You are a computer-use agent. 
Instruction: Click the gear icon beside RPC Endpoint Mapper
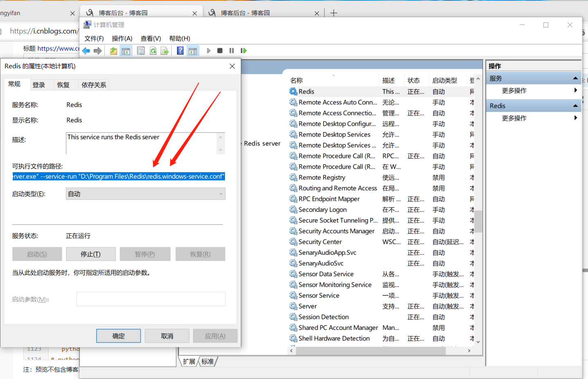[293, 199]
